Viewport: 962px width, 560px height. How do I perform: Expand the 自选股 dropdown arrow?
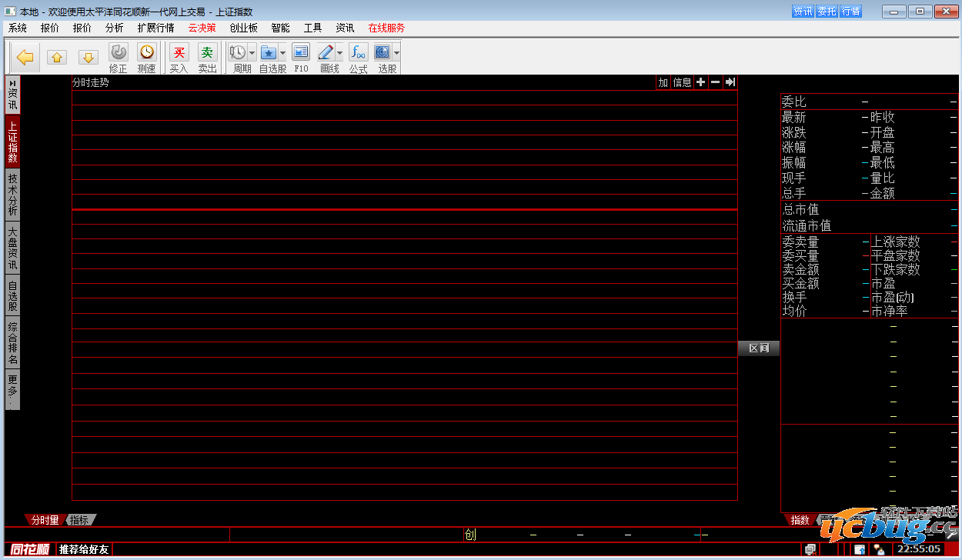point(282,53)
